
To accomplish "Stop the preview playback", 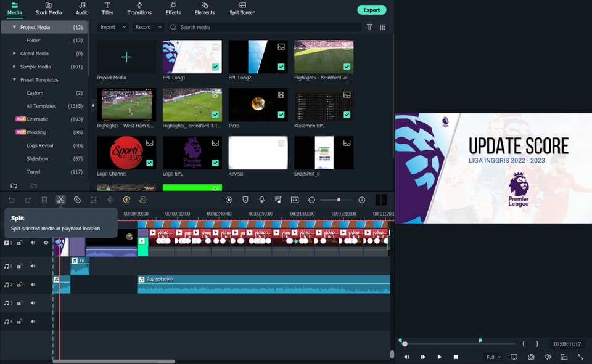I will [456, 357].
